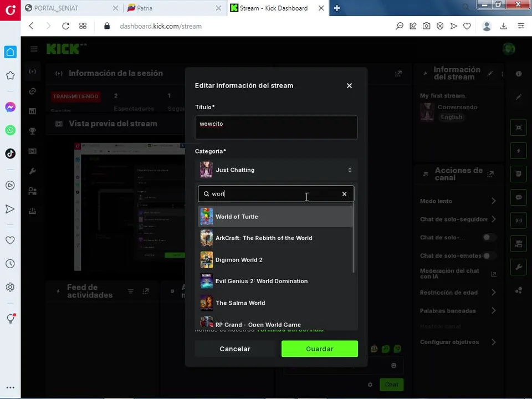Open the History clock icon in the sidebar
The height and width of the screenshot is (399, 532).
pyautogui.click(x=10, y=264)
